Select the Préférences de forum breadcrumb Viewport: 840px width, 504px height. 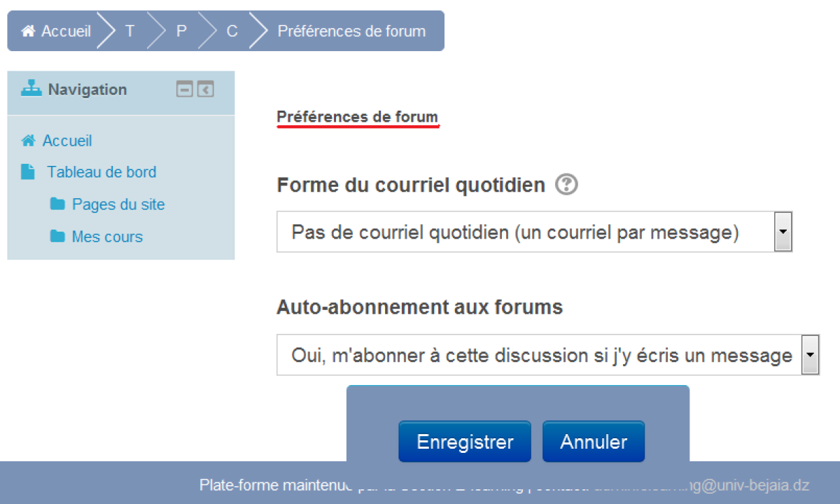351,31
